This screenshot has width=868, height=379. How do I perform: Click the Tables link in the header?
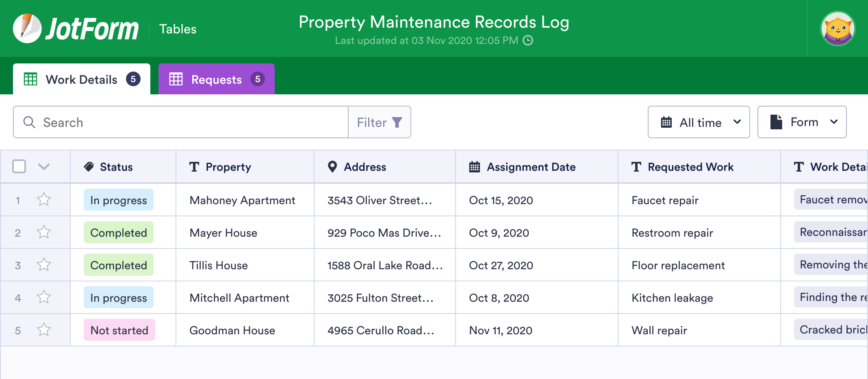pos(177,28)
